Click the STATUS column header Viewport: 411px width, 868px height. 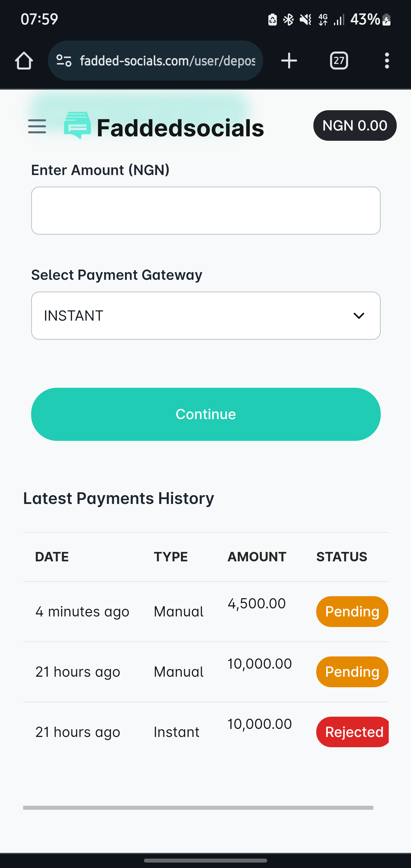[x=342, y=557]
